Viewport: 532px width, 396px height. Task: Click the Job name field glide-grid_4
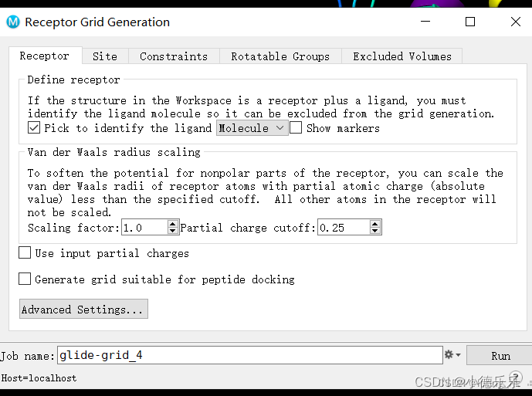pyautogui.click(x=250, y=355)
